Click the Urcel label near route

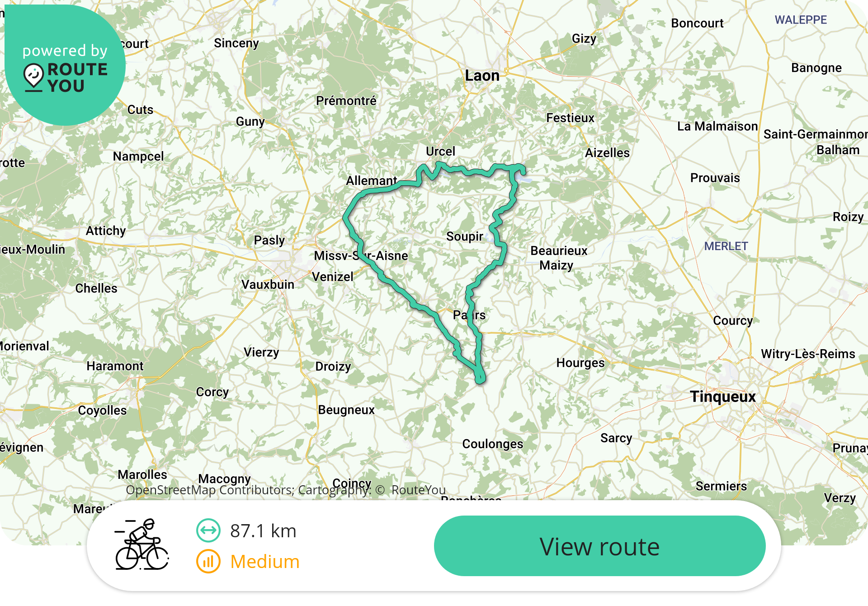coord(440,151)
